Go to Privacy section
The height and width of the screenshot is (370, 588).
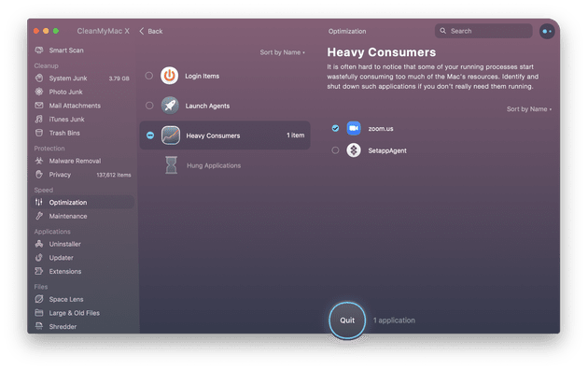pyautogui.click(x=82, y=175)
